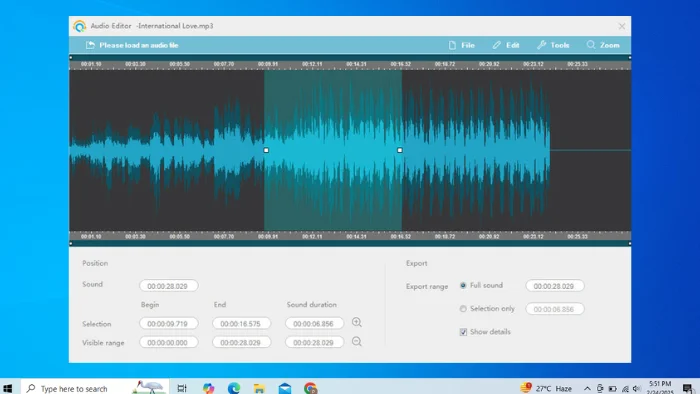This screenshot has height=394, width=700.
Task: Click the 00:05.50 marker on top ruler
Action: click(179, 64)
